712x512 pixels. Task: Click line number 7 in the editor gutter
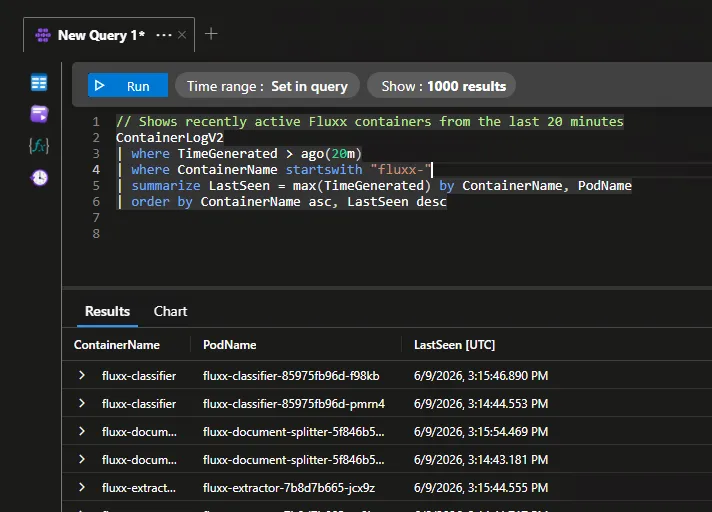coord(96,217)
